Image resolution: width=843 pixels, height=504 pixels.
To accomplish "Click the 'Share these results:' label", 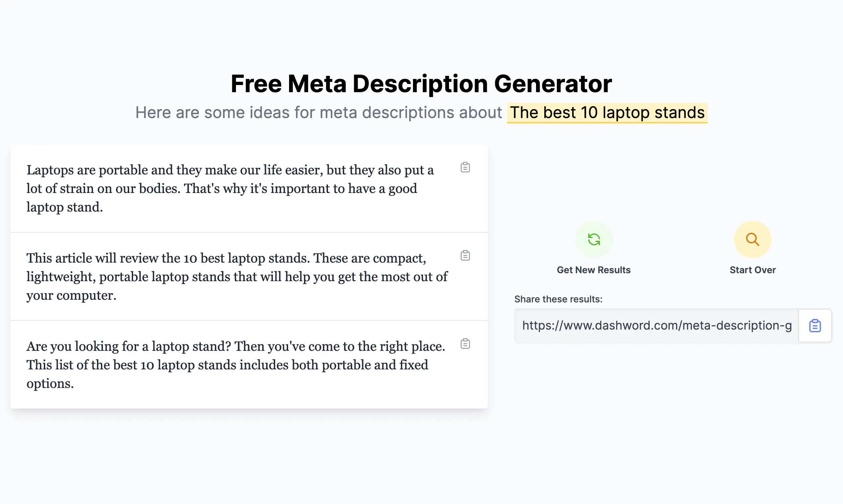I will (x=558, y=299).
